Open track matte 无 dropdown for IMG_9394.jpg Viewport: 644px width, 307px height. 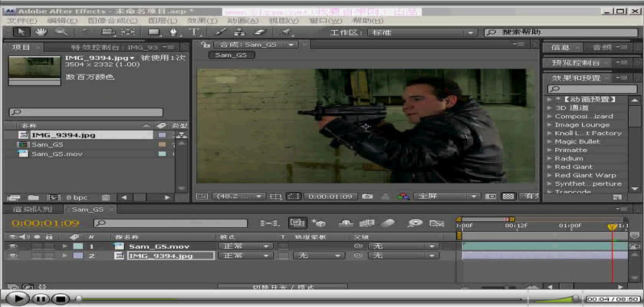point(319,256)
